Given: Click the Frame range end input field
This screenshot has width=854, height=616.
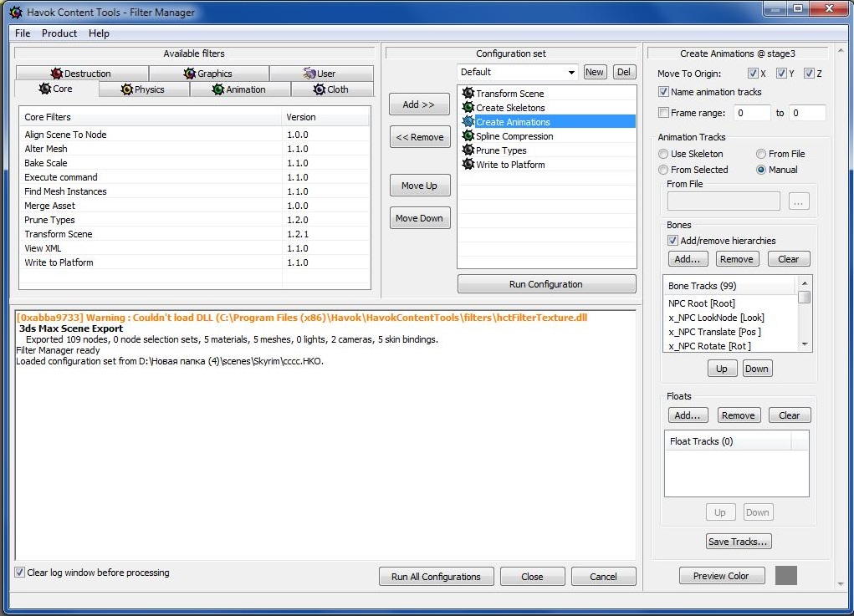Looking at the screenshot, I should [x=807, y=113].
